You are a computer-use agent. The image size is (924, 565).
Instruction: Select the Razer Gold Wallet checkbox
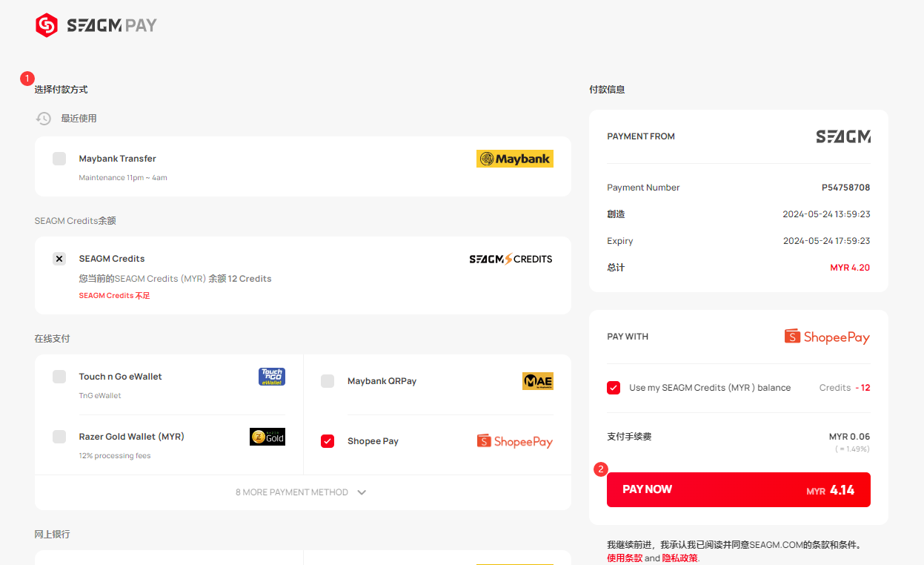pyautogui.click(x=59, y=437)
